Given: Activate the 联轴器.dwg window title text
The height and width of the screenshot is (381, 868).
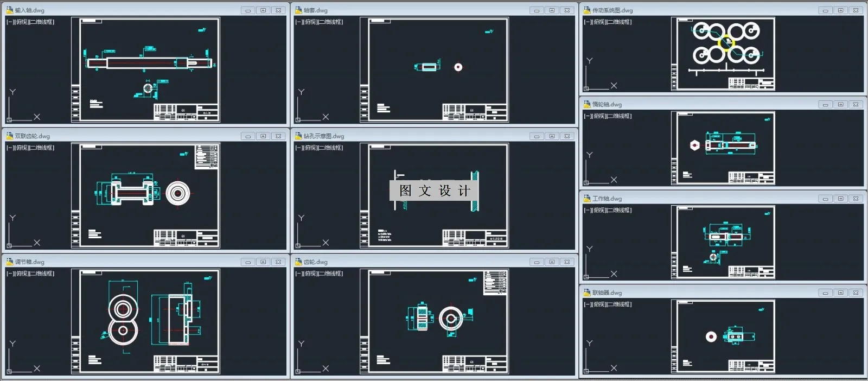Looking at the screenshot, I should [x=607, y=293].
